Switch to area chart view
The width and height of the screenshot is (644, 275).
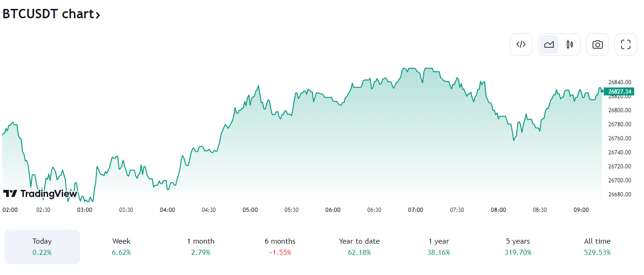(549, 44)
